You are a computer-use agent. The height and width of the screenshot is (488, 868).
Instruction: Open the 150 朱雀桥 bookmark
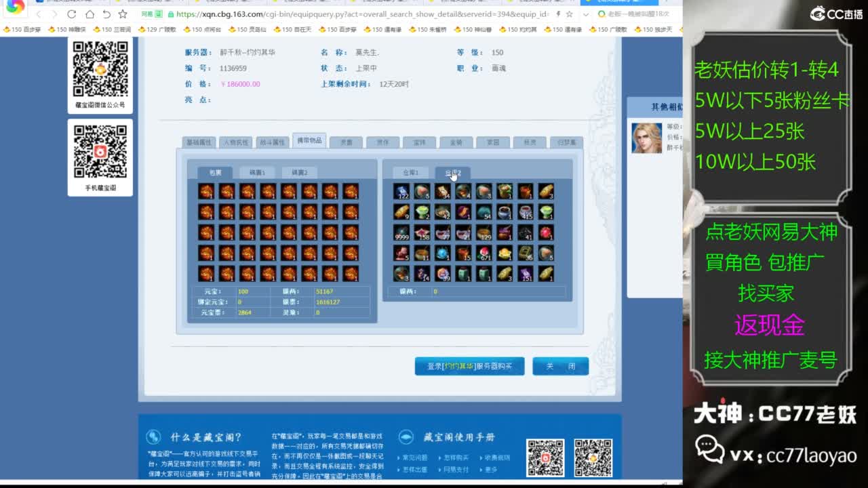point(427,30)
